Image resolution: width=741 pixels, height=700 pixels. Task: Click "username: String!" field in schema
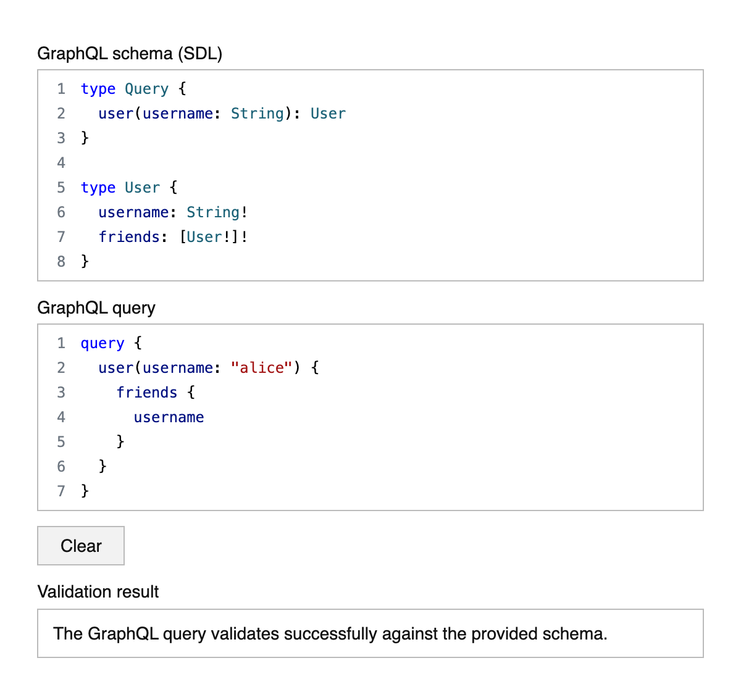(x=173, y=212)
